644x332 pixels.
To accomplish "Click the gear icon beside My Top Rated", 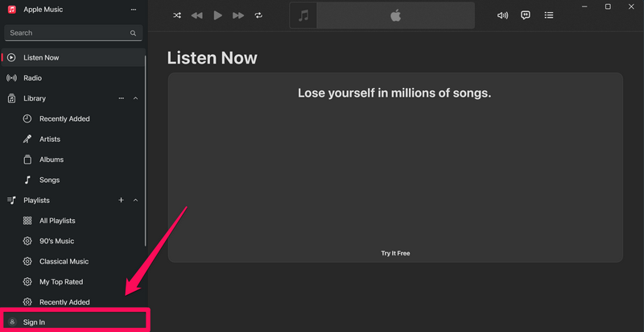I will pos(27,282).
